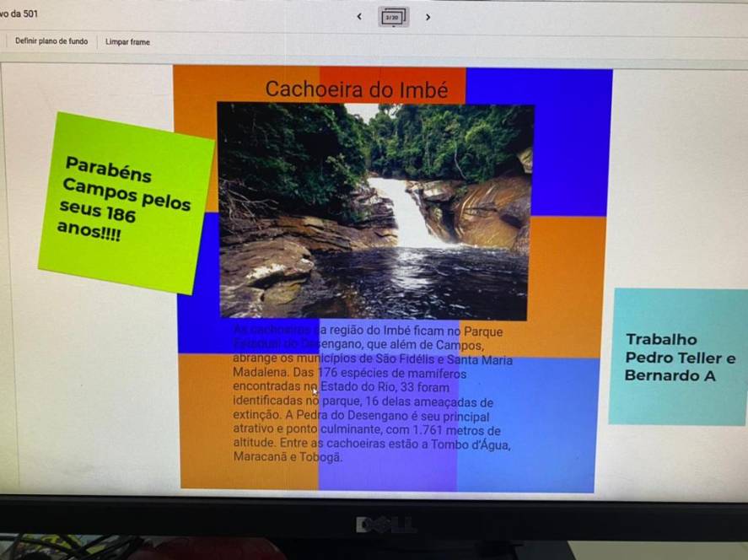This screenshot has width=748, height=560.
Task: Click 'Definir plano de fundo' button
Action: (x=51, y=41)
